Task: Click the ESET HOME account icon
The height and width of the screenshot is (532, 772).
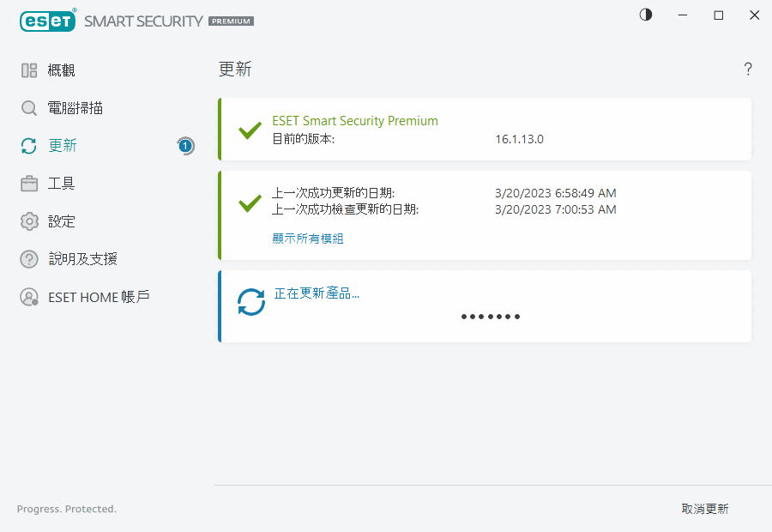Action: 29,297
